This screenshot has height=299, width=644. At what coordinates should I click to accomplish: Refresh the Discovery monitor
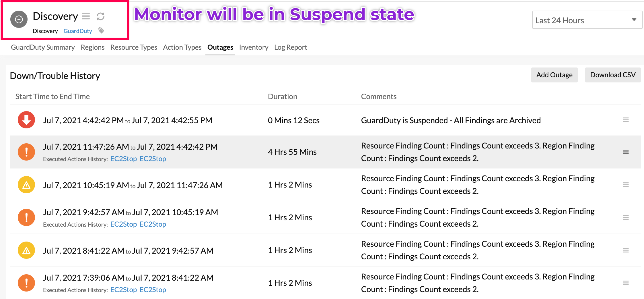[100, 16]
